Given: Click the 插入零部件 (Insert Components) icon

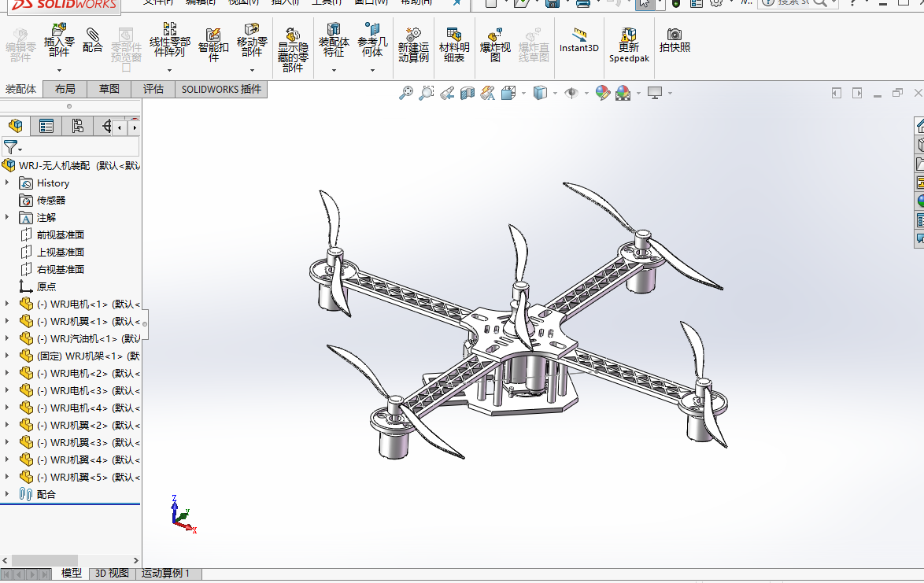Looking at the screenshot, I should 59,40.
